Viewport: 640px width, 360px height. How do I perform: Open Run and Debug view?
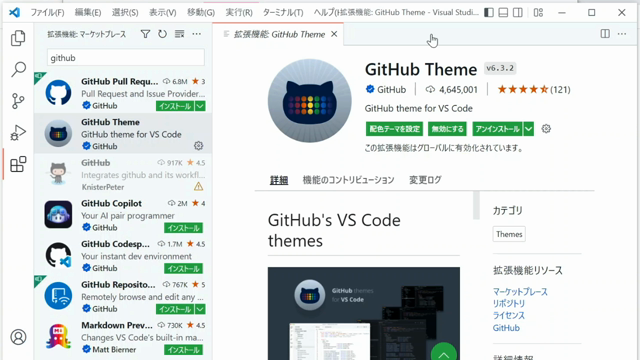(18, 133)
